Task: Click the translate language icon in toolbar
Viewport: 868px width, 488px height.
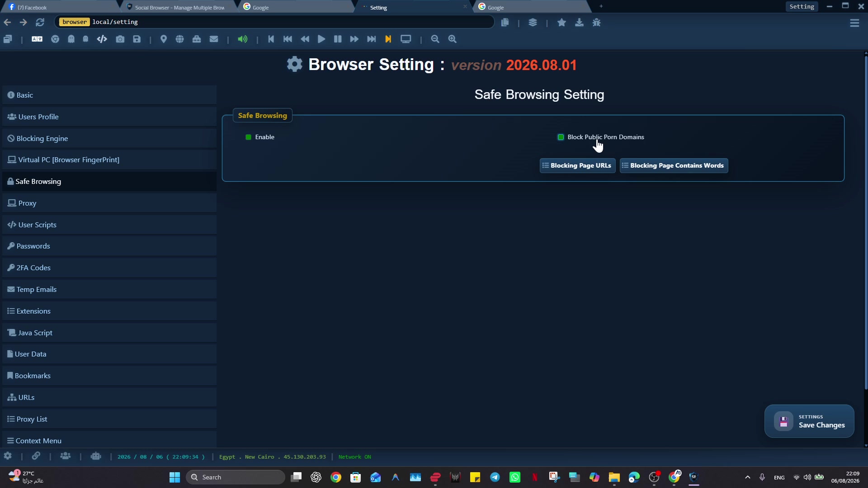Action: [x=37, y=39]
